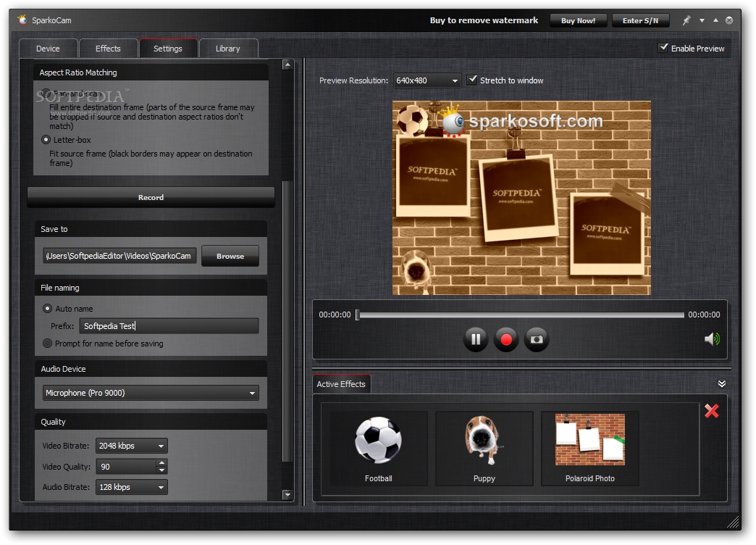Select the Letter-box option
The height and width of the screenshot is (545, 756).
[x=46, y=140]
